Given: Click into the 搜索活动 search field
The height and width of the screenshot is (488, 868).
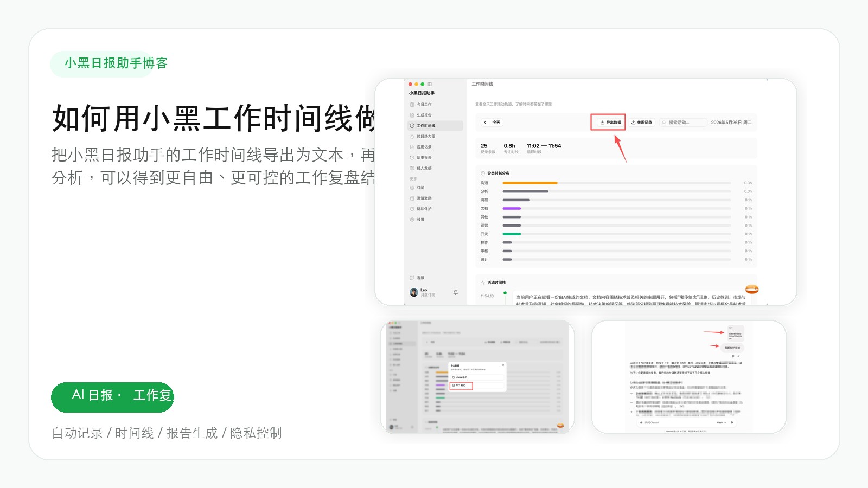Looking at the screenshot, I should coord(684,123).
